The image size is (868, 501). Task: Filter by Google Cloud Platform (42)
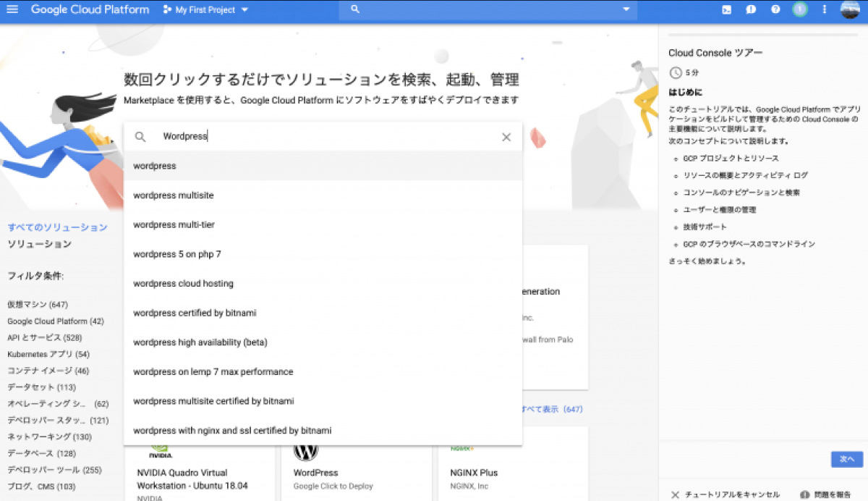(x=56, y=321)
